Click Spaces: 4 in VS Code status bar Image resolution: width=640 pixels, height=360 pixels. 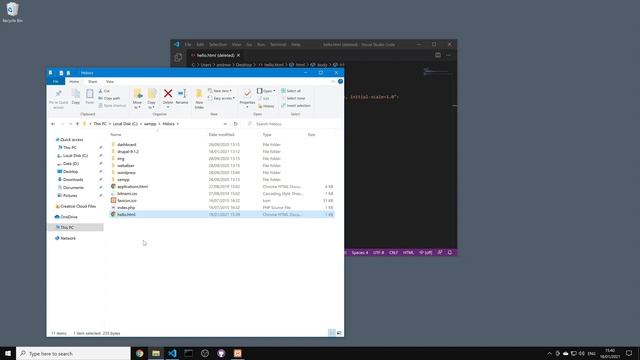coord(360,253)
